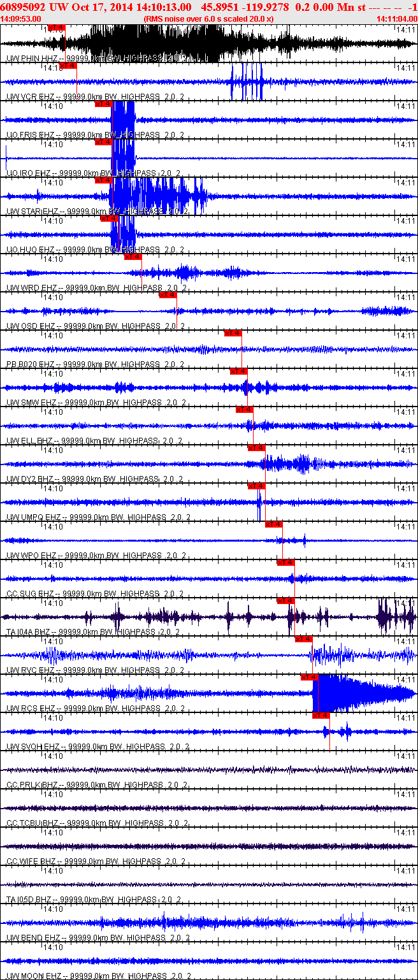The width and height of the screenshot is (418, 980).
Task: Select the pick marker on PB B020 trace
Action: pyautogui.click(x=233, y=333)
